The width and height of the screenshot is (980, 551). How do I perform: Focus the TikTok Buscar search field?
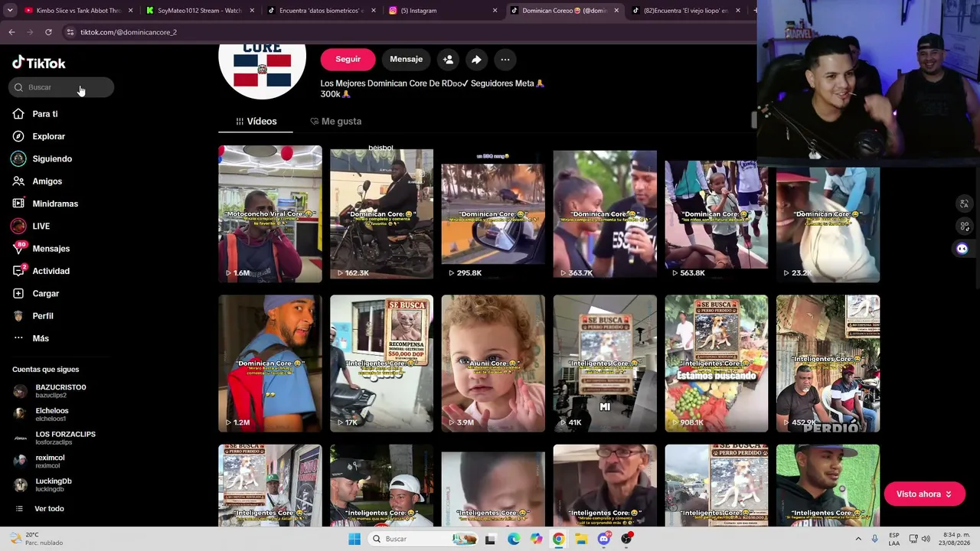[61, 87]
